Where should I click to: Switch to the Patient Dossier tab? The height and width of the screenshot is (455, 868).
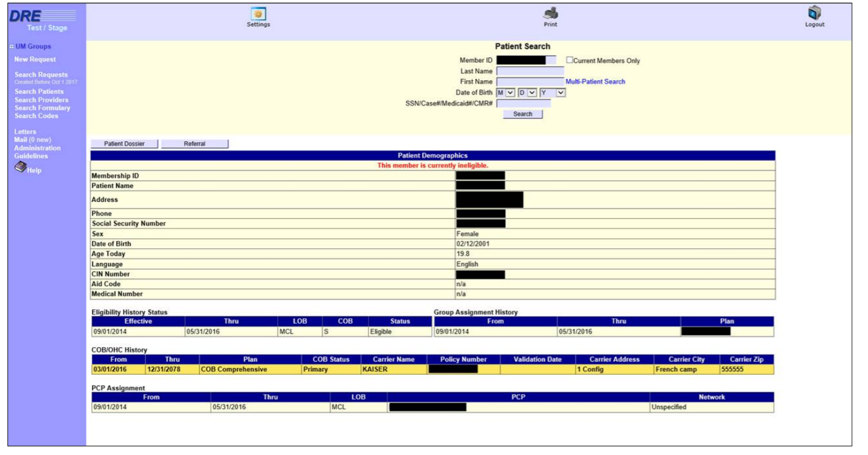pyautogui.click(x=124, y=144)
